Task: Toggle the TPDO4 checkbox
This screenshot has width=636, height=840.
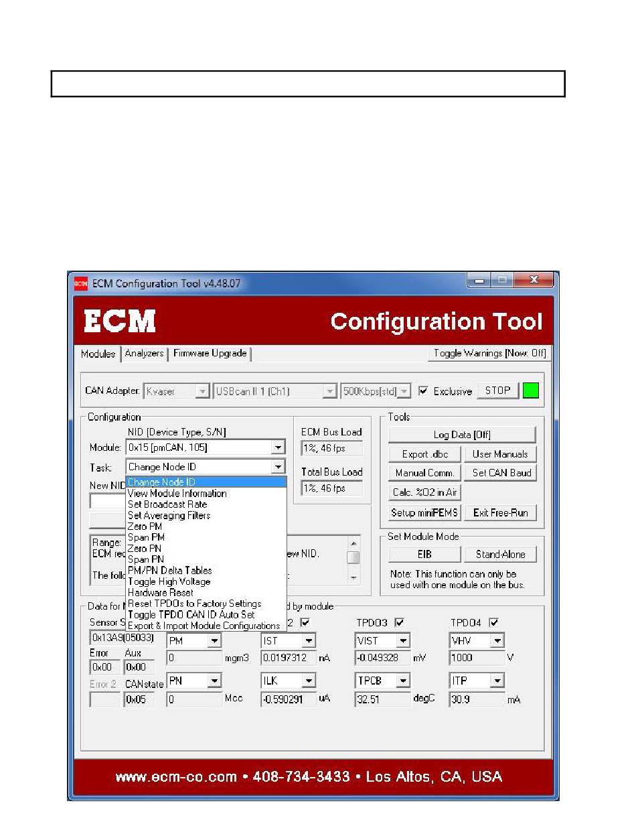Action: 494,622
